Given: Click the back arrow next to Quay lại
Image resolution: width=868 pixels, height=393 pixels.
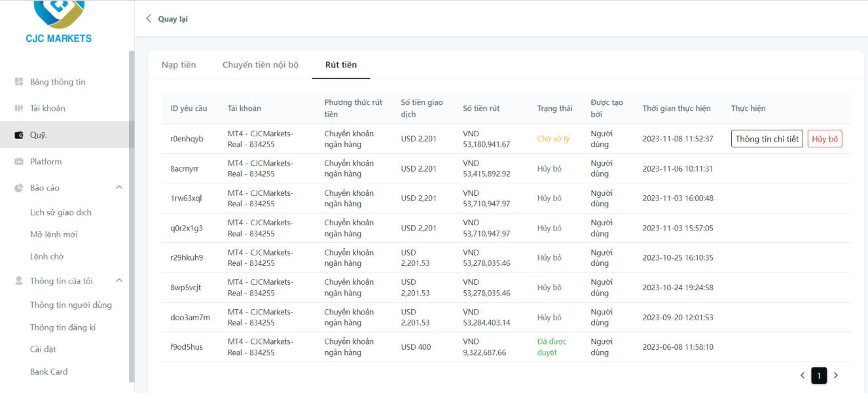Looking at the screenshot, I should 149,18.
